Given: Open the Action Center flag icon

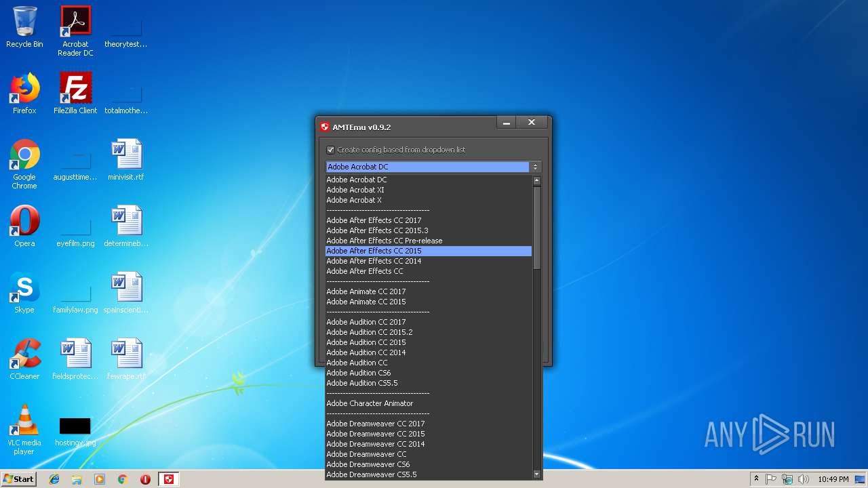Looking at the screenshot, I should (771, 479).
